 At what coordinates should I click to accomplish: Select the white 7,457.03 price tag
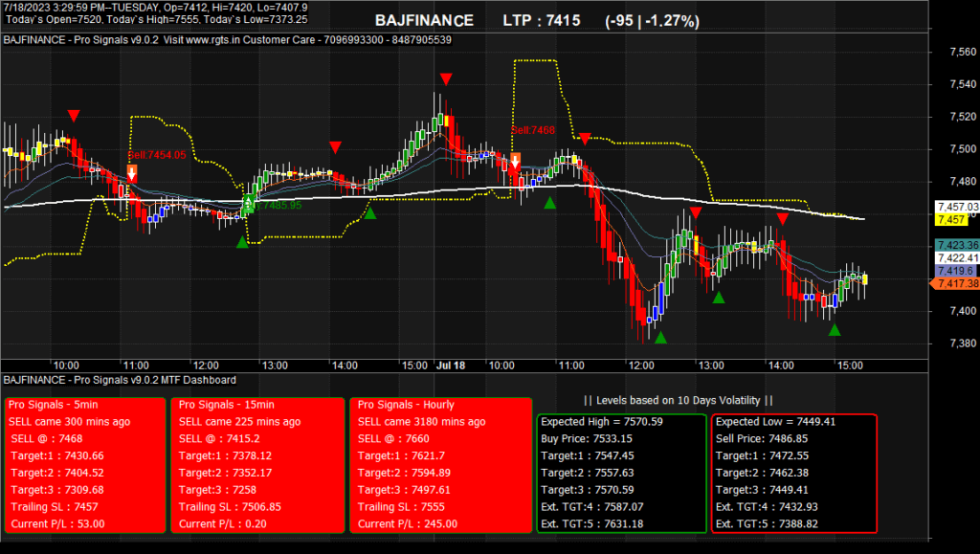click(957, 207)
